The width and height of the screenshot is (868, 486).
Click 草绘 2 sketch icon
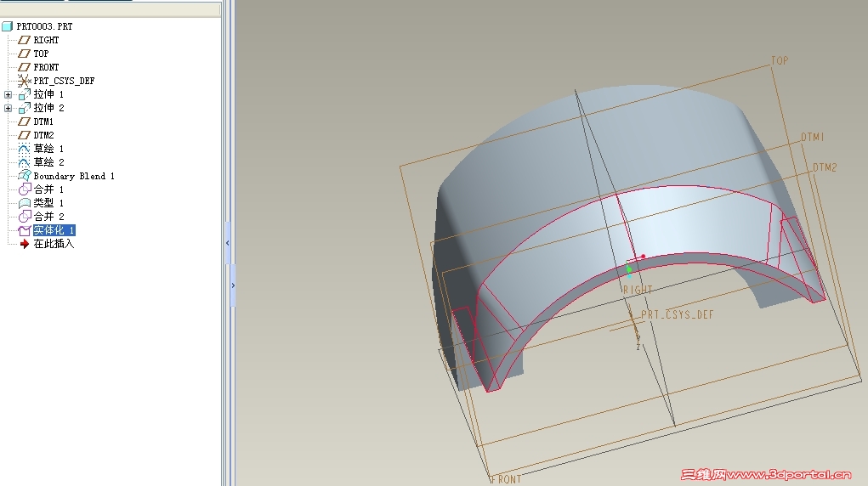pyautogui.click(x=24, y=162)
